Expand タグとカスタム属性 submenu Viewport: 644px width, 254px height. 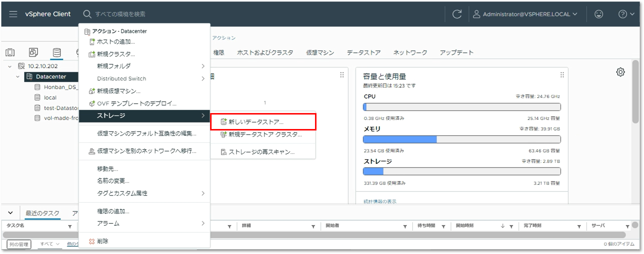(x=144, y=193)
